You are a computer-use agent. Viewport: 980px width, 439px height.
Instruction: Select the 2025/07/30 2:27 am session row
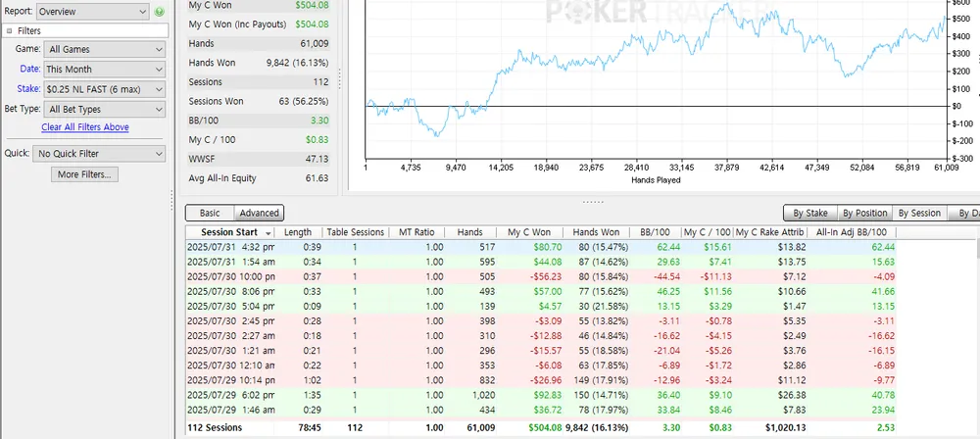pos(541,336)
